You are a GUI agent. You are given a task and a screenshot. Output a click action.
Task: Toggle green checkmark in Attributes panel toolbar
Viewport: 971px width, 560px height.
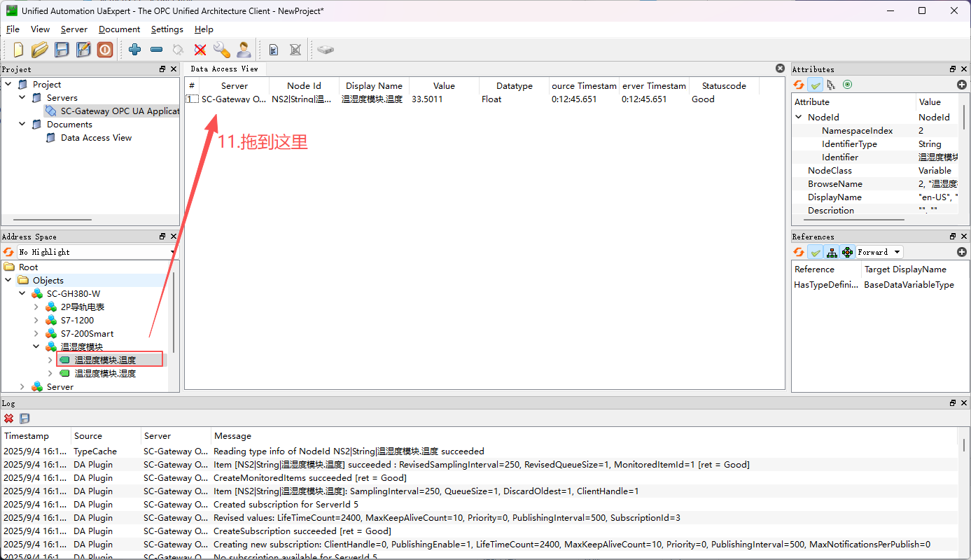(x=815, y=85)
